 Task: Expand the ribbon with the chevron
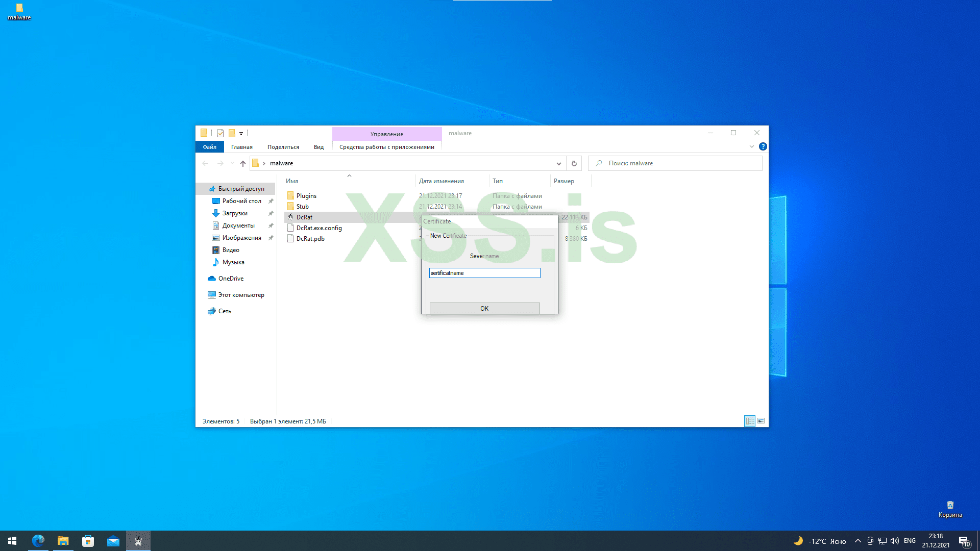[751, 146]
